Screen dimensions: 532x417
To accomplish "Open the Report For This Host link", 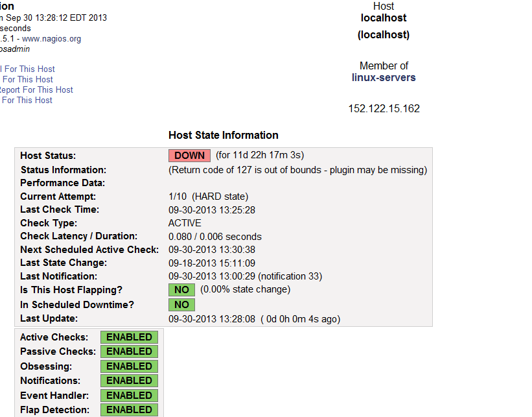I will click(x=36, y=90).
